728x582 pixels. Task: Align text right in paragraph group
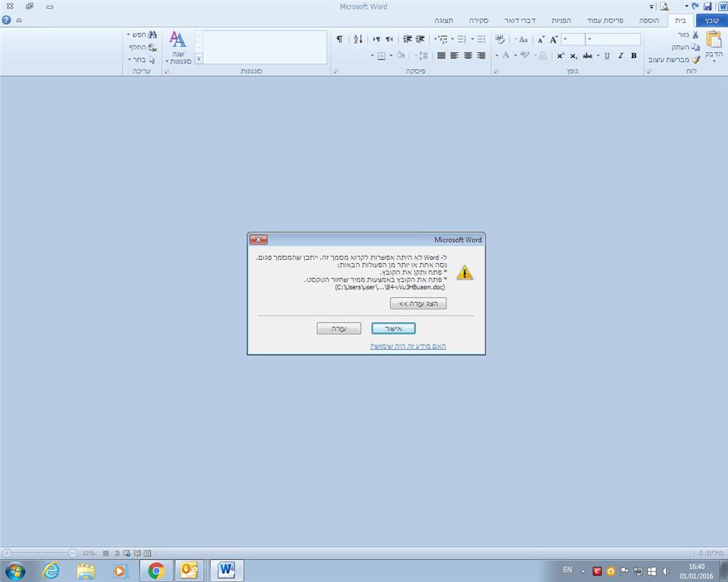click(481, 55)
